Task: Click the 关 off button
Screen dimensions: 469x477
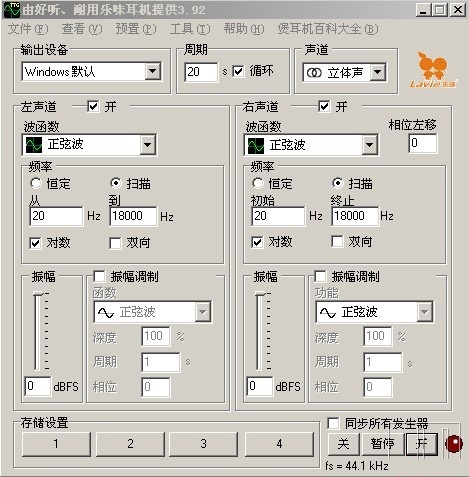Action: click(x=343, y=444)
